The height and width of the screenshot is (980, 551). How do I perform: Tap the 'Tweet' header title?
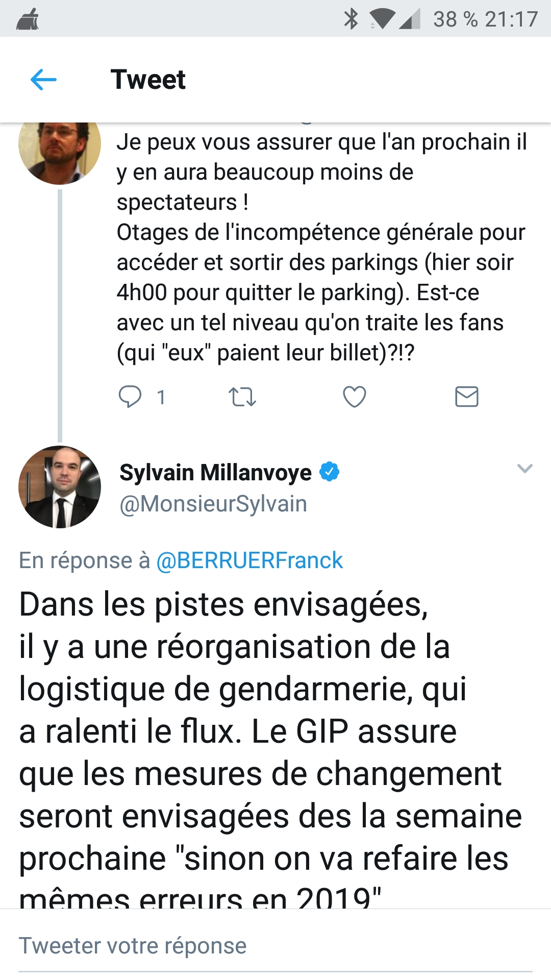coord(148,80)
